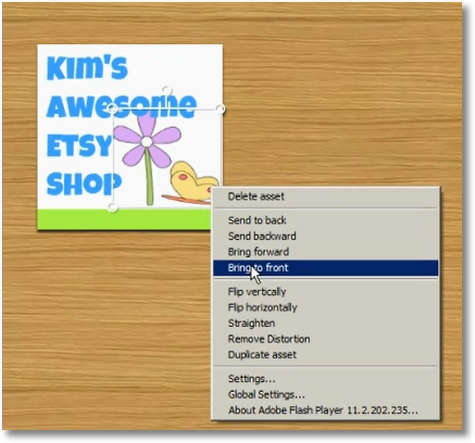Select Remove Distortion entry
This screenshot has width=475, height=443.
(325, 339)
